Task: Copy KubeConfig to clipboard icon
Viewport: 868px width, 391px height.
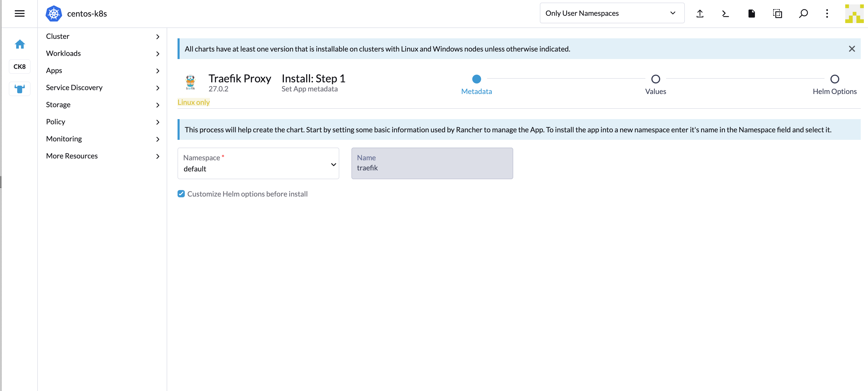Action: pyautogui.click(x=777, y=13)
